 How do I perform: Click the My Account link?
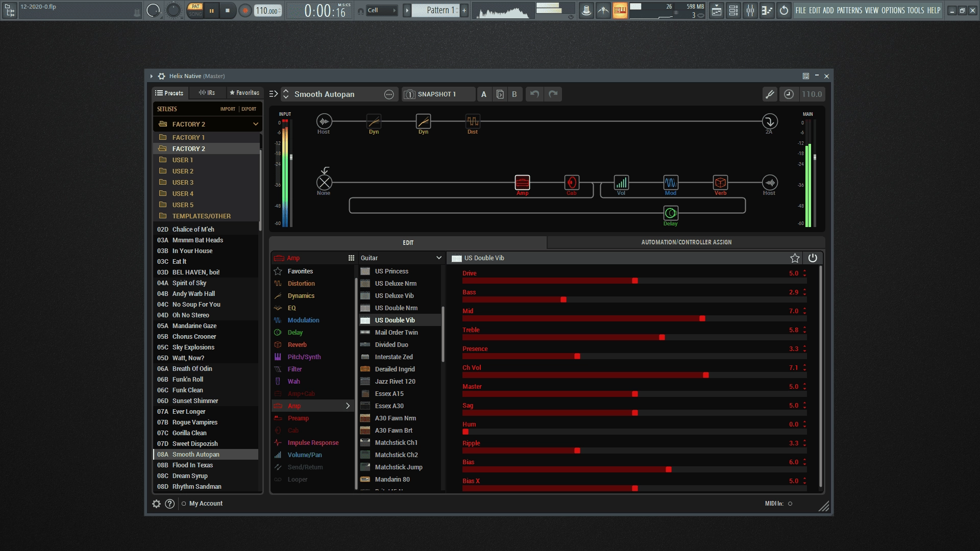coord(206,504)
